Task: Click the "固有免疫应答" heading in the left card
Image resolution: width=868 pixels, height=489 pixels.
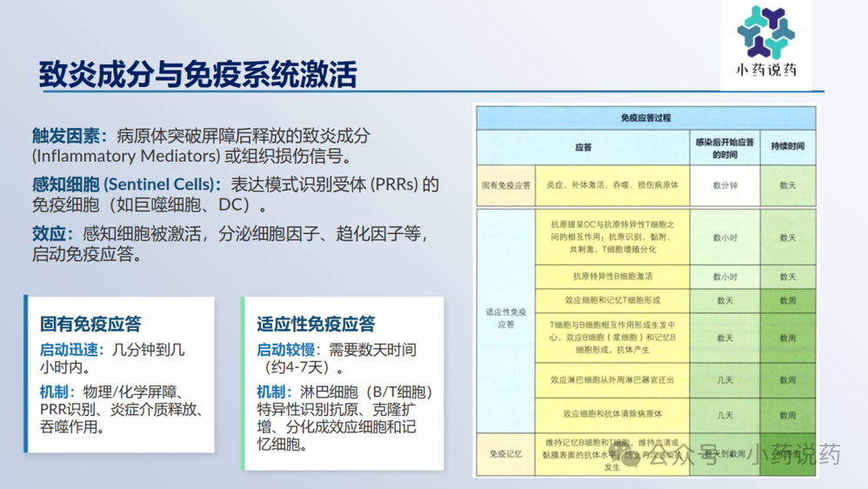Action: 90,324
